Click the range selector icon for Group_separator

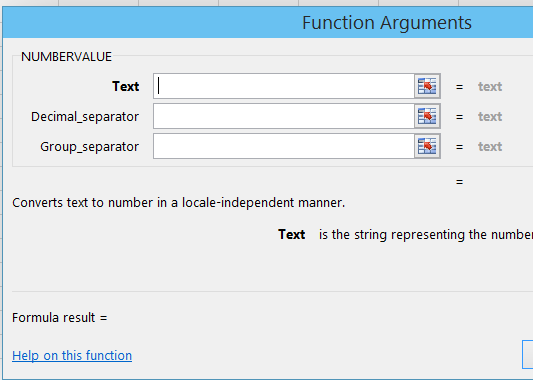coord(427,146)
